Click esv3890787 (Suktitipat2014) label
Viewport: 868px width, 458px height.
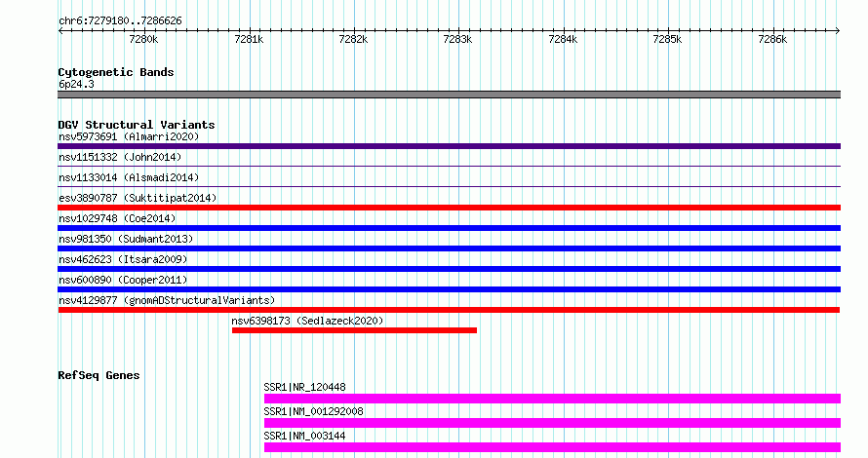[138, 198]
